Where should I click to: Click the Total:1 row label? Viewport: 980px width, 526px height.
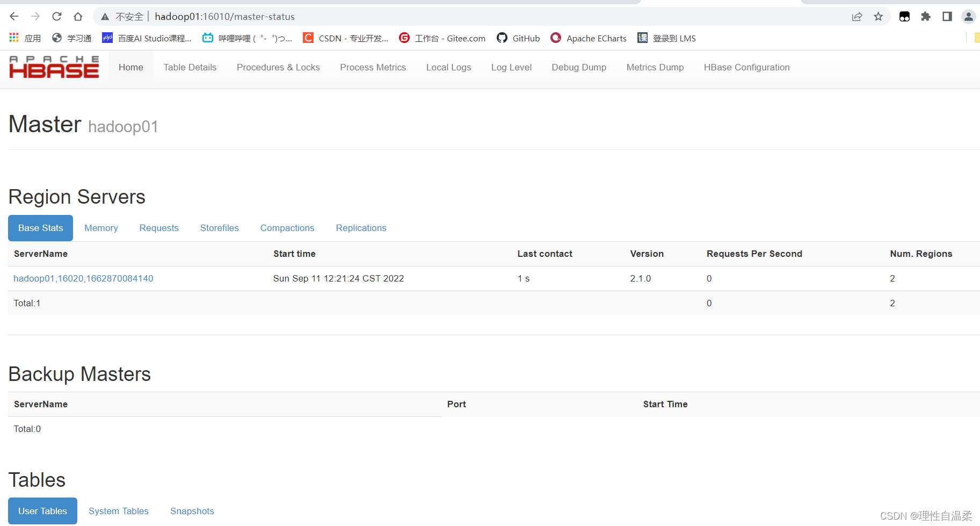[27, 303]
